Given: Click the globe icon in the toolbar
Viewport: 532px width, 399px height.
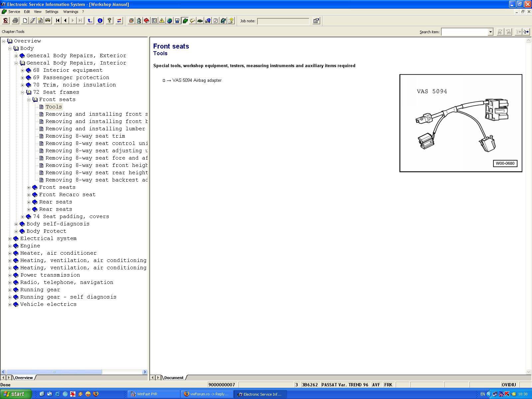Looking at the screenshot, I should [x=170, y=21].
